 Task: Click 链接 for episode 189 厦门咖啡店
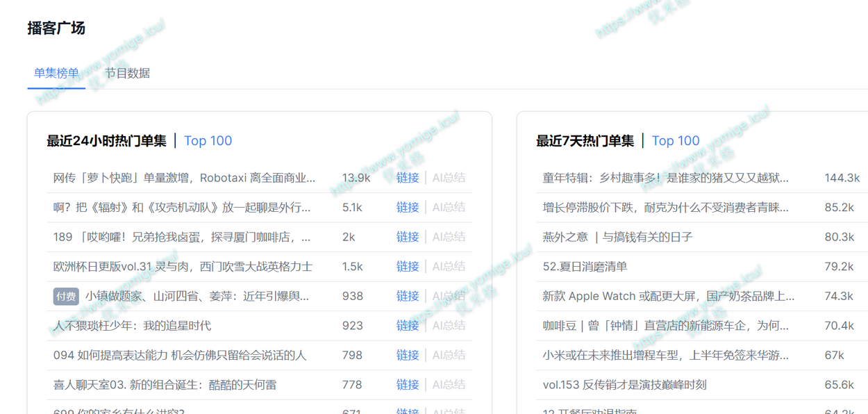(408, 237)
